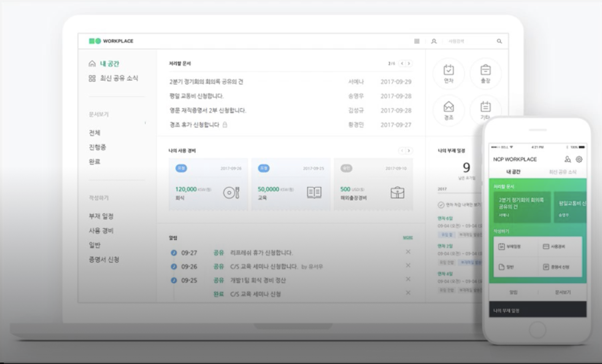Dismiss the 개발1팀 회식 경비 정산 notification
The width and height of the screenshot is (602, 364).
coord(408,279)
